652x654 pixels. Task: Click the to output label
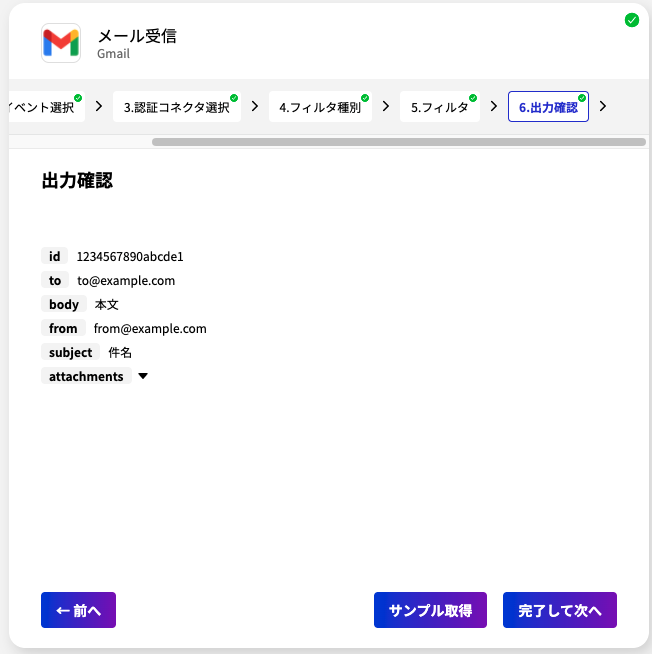coord(55,280)
